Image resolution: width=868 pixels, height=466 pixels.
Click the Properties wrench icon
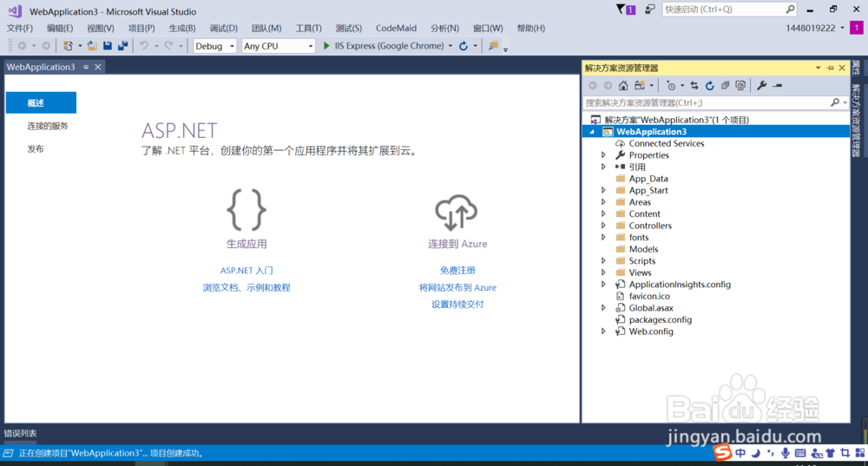point(762,85)
